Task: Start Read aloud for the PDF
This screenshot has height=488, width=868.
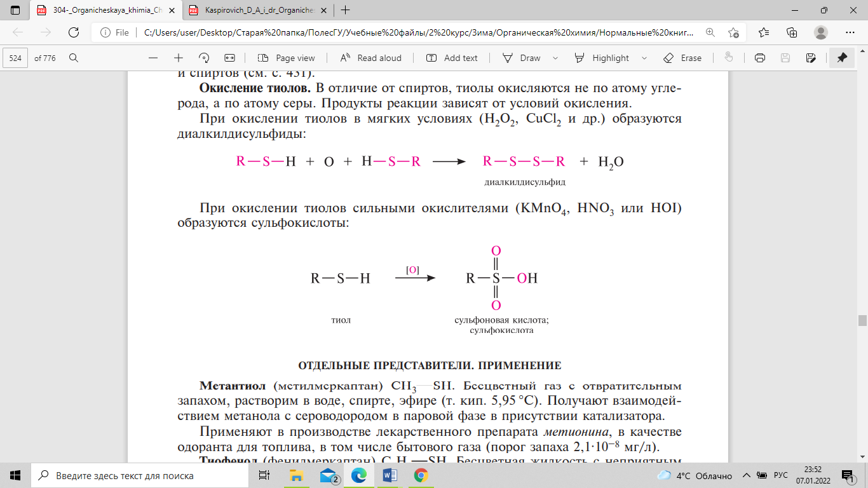Action: pyautogui.click(x=371, y=58)
